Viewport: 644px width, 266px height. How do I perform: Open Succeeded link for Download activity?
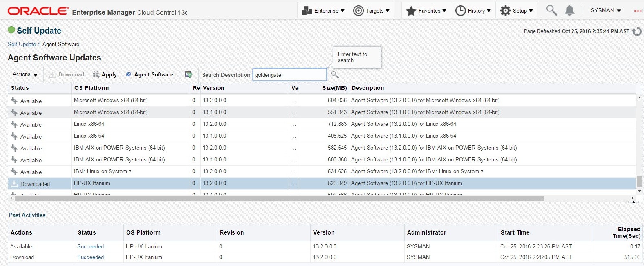[x=90, y=257]
